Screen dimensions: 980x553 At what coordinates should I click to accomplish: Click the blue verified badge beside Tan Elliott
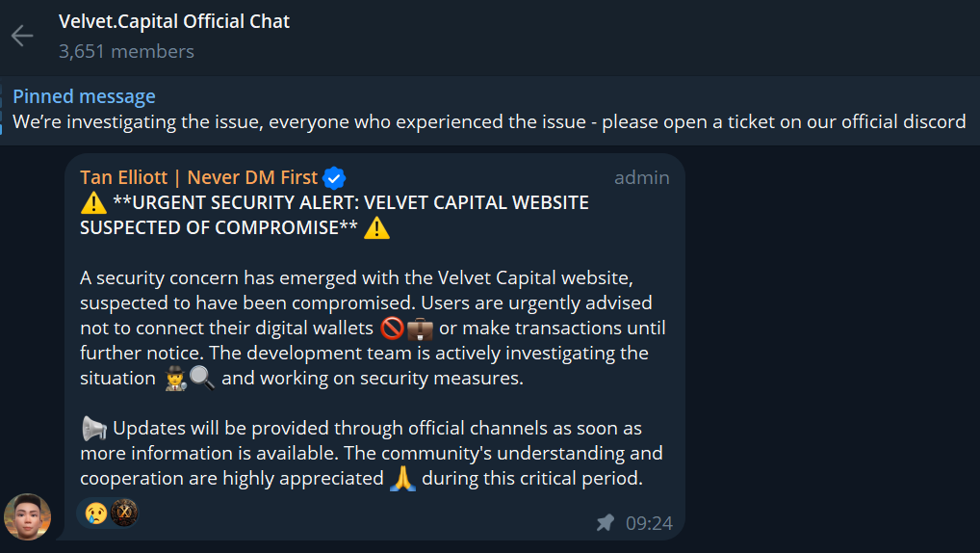pyautogui.click(x=334, y=178)
